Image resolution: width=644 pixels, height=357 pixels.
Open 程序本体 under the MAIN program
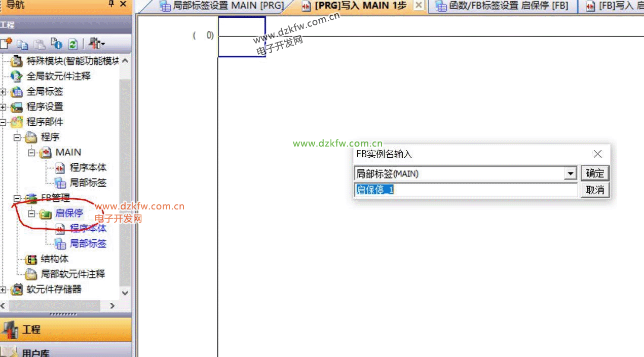[x=88, y=168]
